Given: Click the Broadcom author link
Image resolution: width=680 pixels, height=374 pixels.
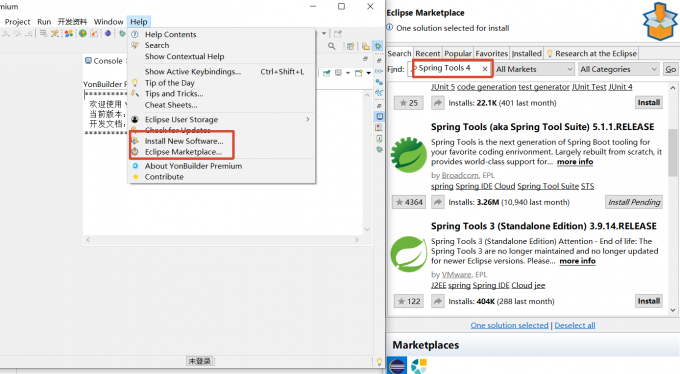Looking at the screenshot, I should point(460,175).
